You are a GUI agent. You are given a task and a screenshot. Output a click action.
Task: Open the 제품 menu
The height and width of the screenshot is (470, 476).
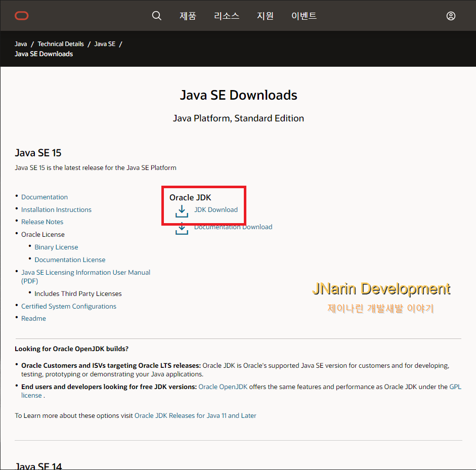click(x=188, y=16)
